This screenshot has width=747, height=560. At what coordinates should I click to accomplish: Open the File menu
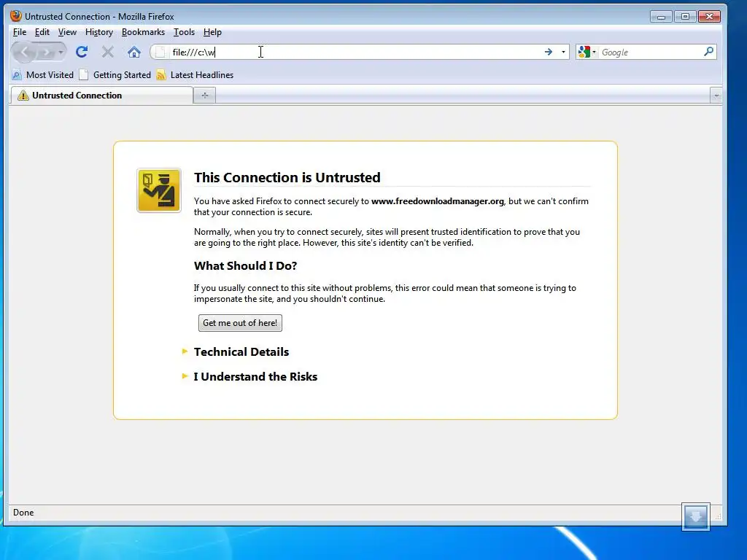point(20,32)
